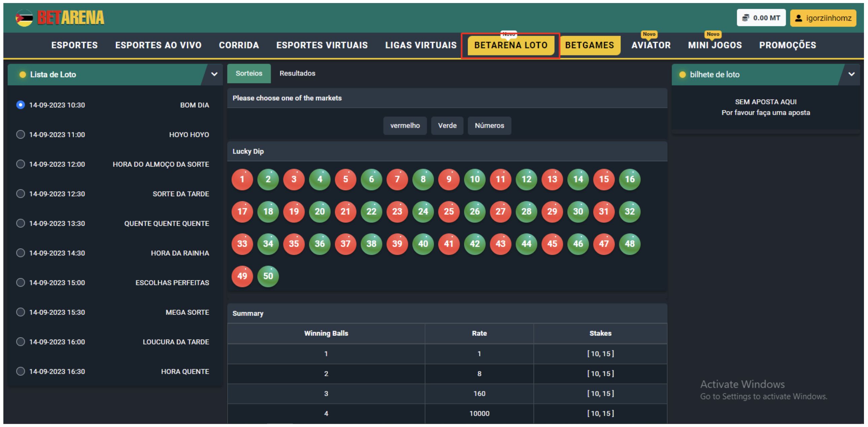The width and height of the screenshot is (868, 427).
Task: Pick green ball number 26
Action: (x=475, y=212)
